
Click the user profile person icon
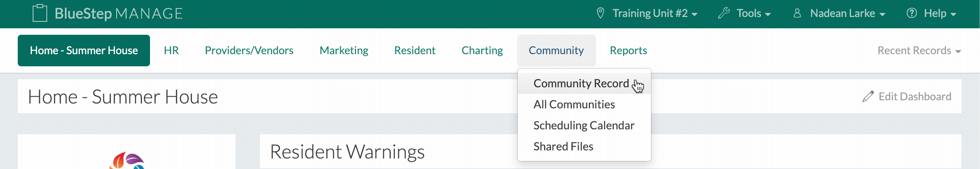pos(797,13)
